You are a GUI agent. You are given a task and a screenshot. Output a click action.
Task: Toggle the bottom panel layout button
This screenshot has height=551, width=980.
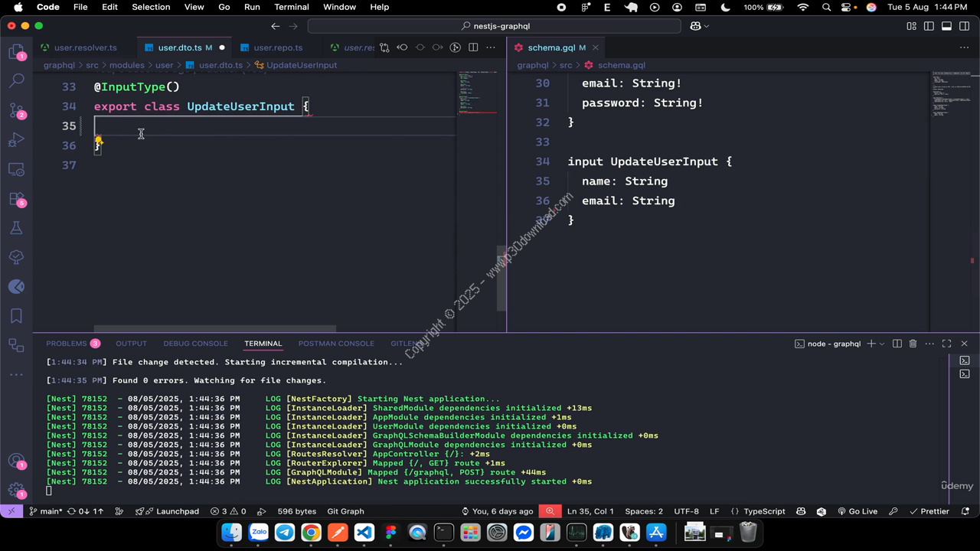coord(946,26)
